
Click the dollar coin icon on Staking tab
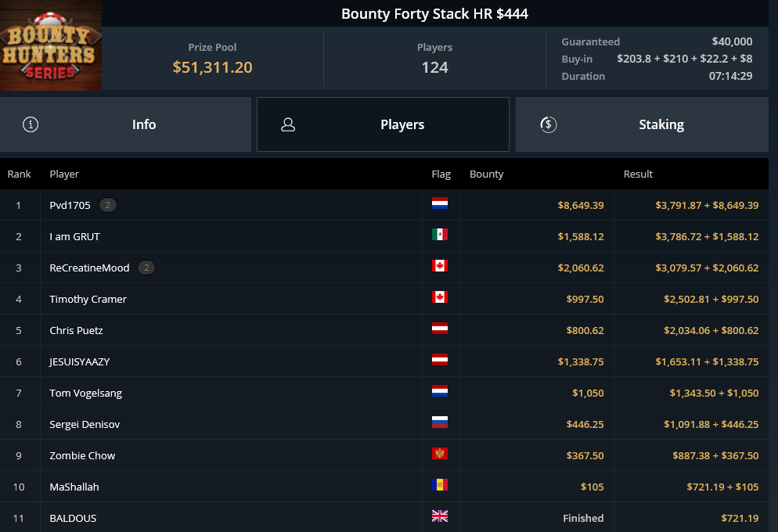[548, 124]
